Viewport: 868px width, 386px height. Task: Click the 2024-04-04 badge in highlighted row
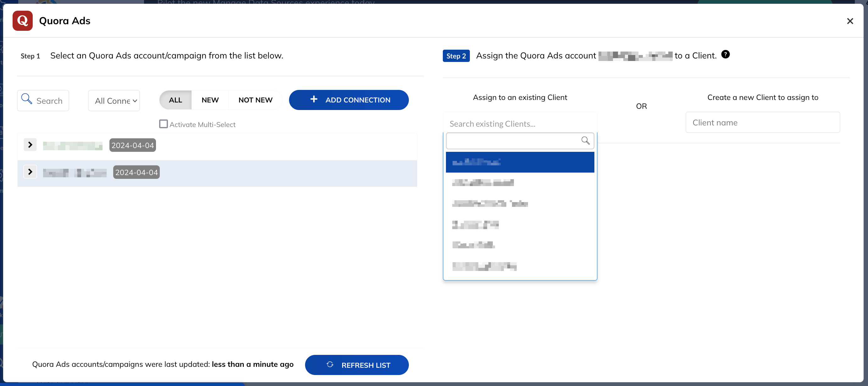tap(136, 173)
